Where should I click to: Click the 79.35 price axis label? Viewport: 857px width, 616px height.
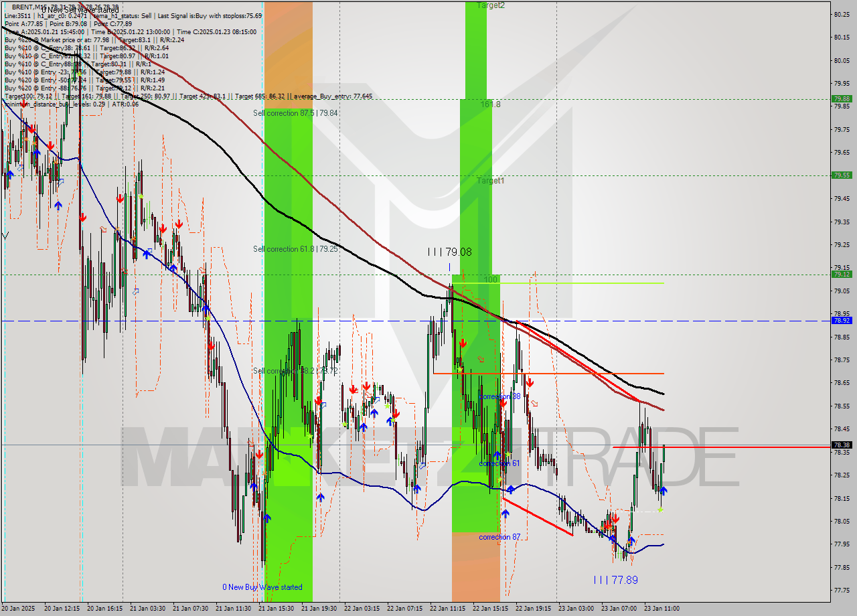click(842, 222)
